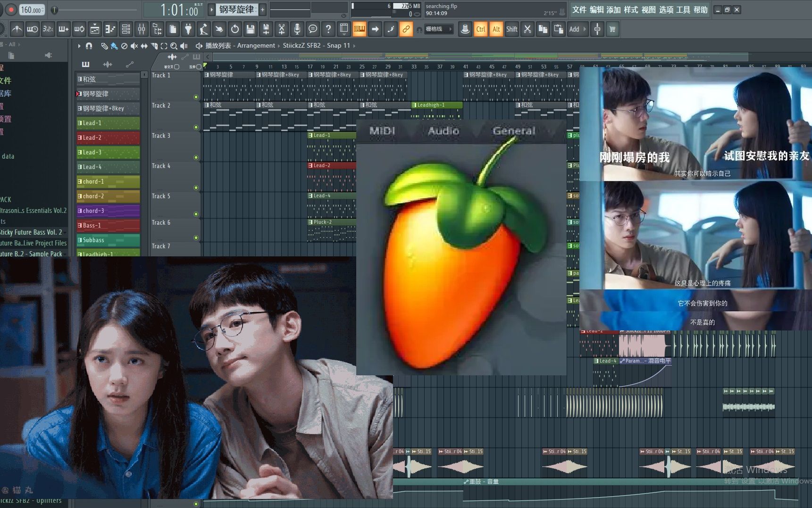The height and width of the screenshot is (508, 812).
Task: Click StiickzZ SFB2 - Snap 11 breadcrumb
Action: [x=316, y=46]
